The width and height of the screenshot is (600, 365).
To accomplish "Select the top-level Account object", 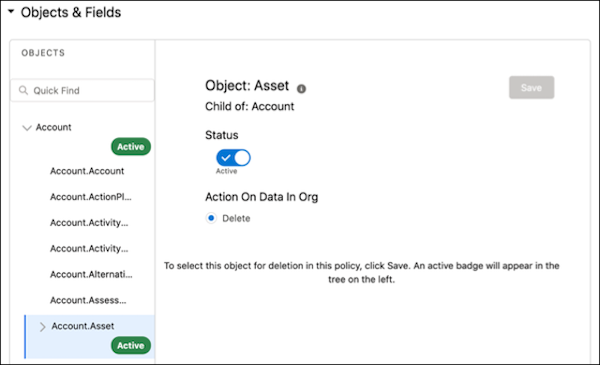I will 54,127.
